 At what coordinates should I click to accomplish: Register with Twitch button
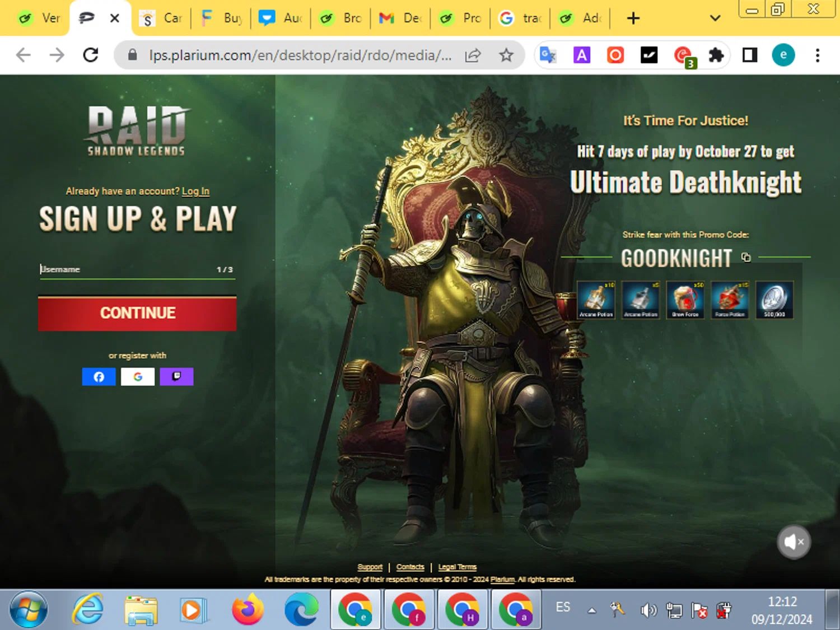click(x=176, y=377)
